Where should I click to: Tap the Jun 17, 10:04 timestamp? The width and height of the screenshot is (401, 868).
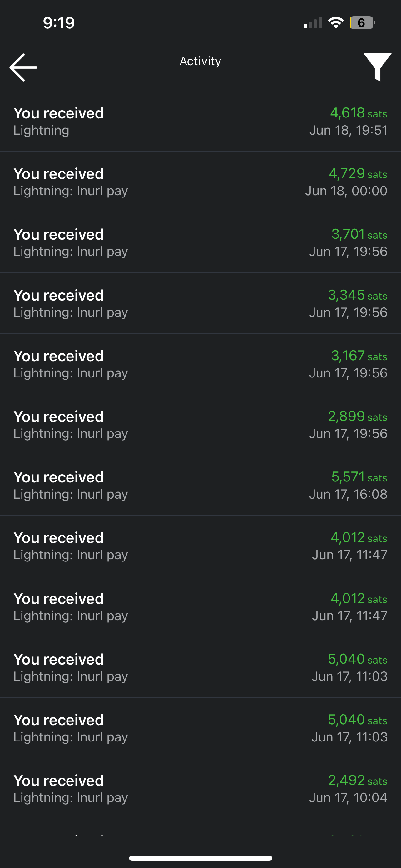click(348, 798)
